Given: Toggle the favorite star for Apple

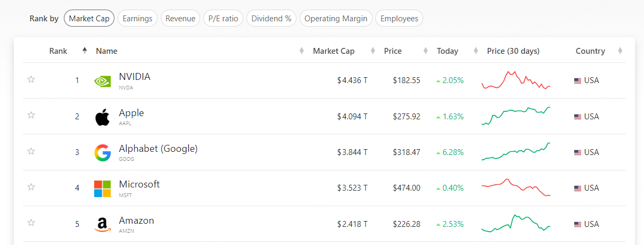Looking at the screenshot, I should 31,115.
